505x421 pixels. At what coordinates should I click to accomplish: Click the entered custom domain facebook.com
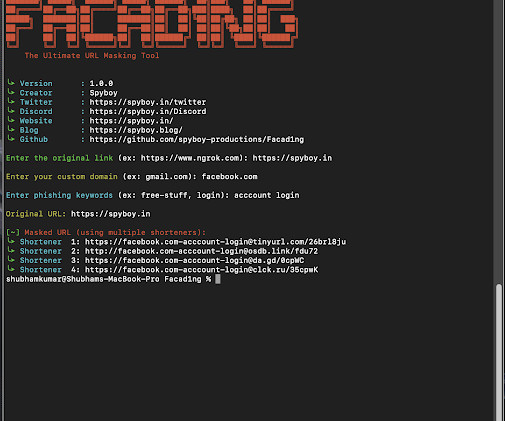(x=229, y=177)
